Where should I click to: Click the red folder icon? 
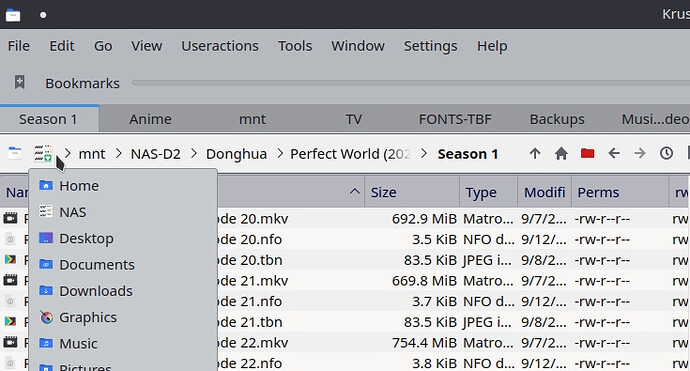[587, 153]
